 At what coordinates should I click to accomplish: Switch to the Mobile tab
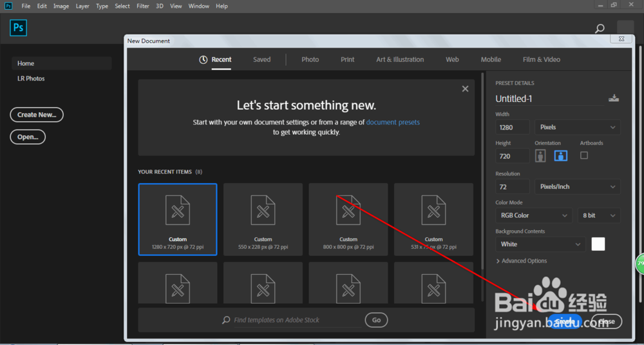pos(491,59)
